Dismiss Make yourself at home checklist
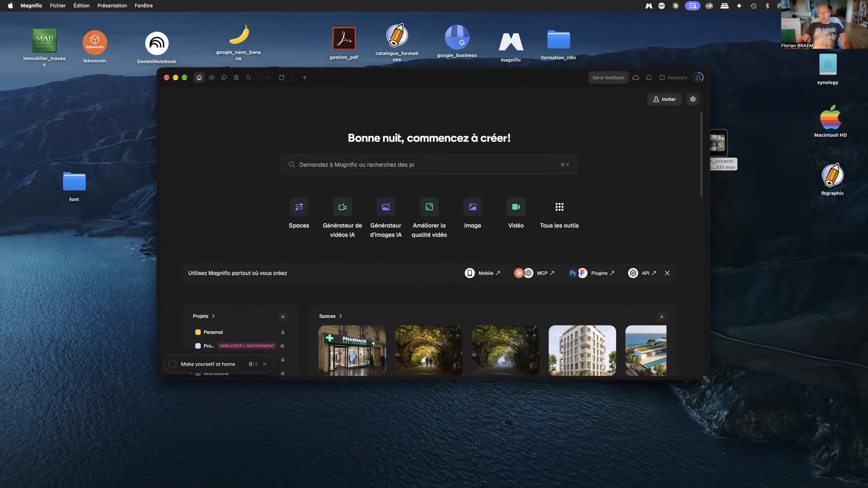The image size is (868, 488). click(x=265, y=364)
